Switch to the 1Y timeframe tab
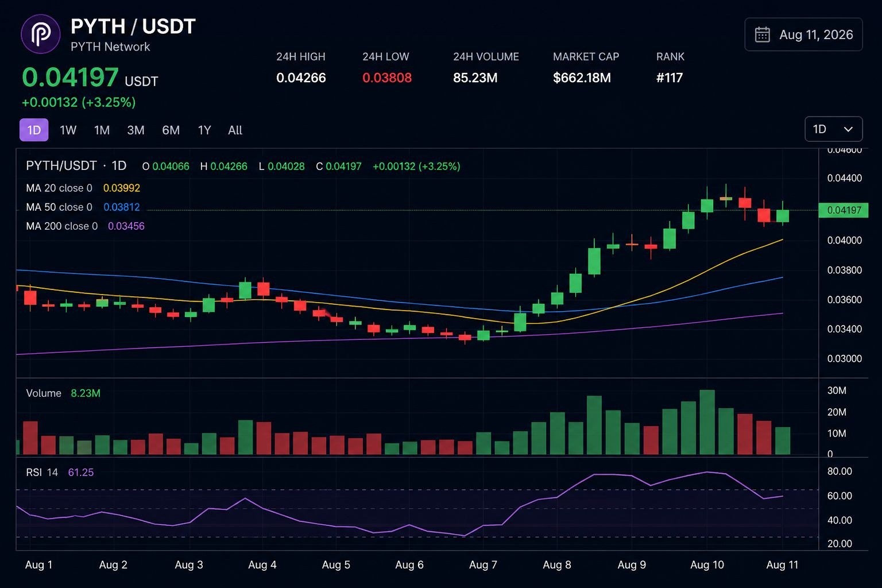Viewport: 882px width, 588px height. (204, 130)
